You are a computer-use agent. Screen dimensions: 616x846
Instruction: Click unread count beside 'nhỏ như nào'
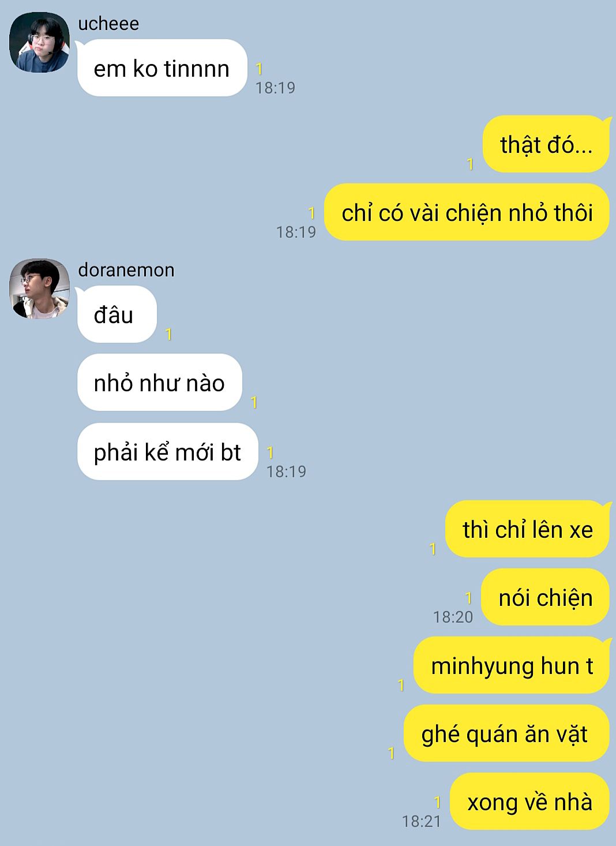[x=254, y=402]
